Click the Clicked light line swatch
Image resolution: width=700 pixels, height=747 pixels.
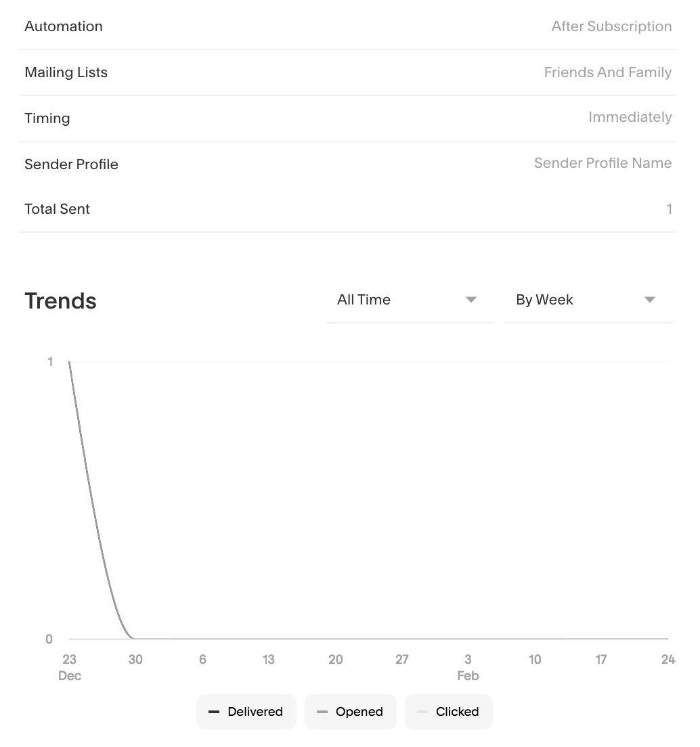(x=422, y=712)
